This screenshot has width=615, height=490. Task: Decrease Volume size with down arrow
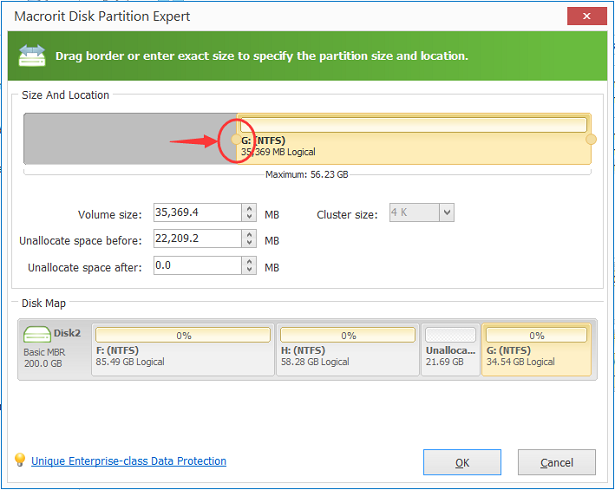[x=249, y=217]
